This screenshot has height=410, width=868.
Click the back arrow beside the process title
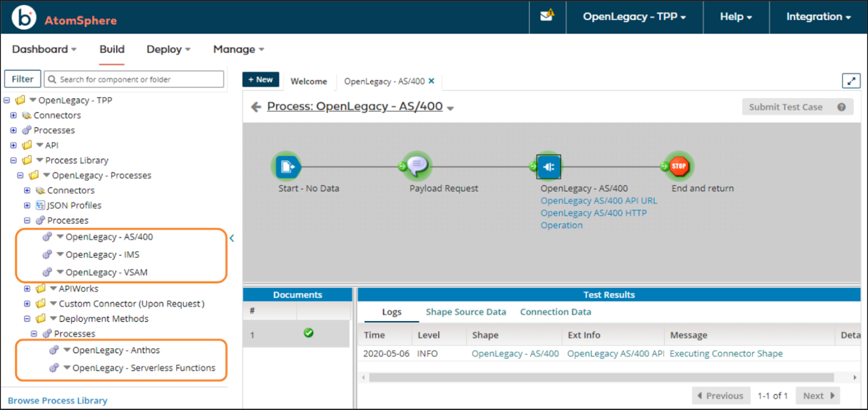click(256, 107)
